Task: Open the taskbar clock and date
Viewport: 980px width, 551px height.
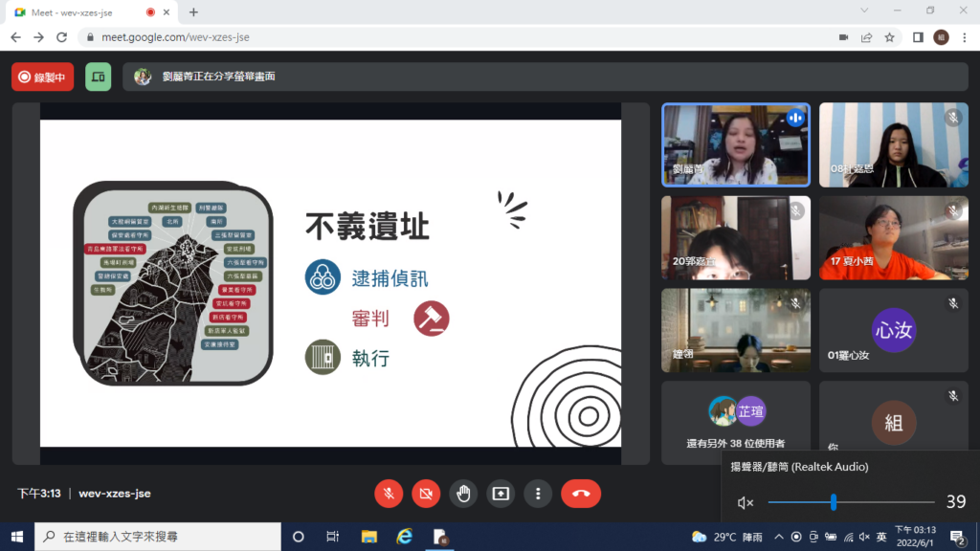Action: pos(914,537)
